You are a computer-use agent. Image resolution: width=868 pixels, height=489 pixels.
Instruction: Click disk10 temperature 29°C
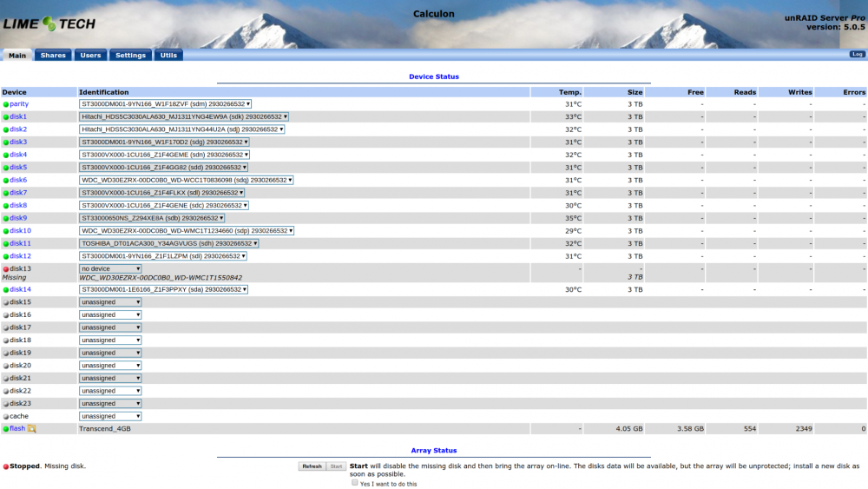click(x=574, y=231)
